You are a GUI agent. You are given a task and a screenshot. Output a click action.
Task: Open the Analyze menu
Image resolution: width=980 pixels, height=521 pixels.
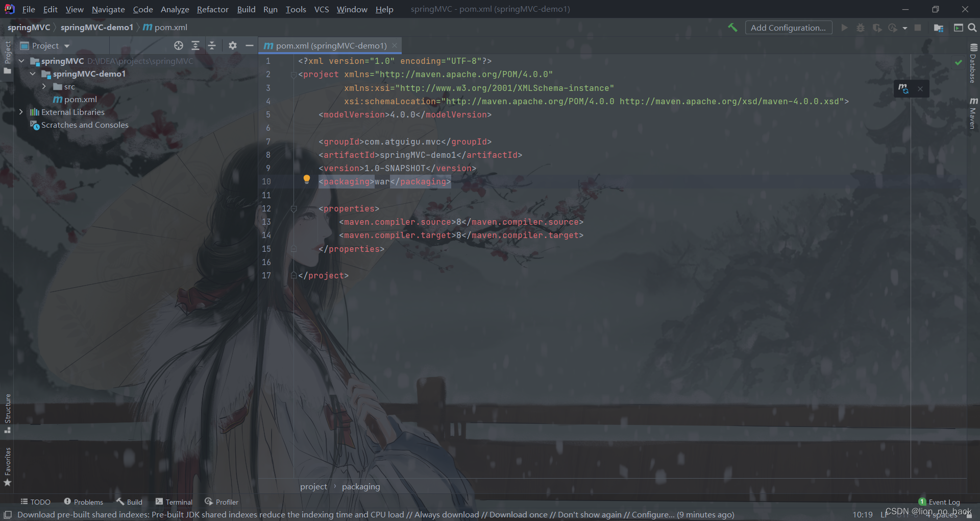point(175,9)
